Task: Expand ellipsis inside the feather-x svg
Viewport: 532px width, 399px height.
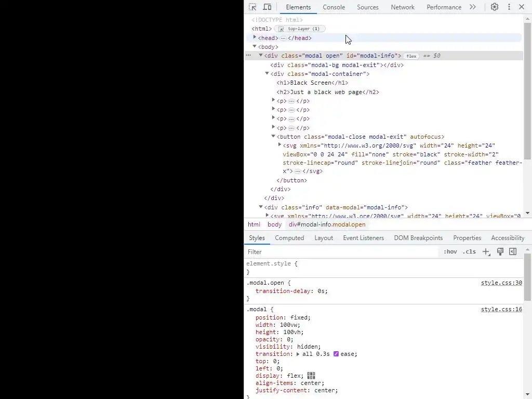Action: (298, 171)
